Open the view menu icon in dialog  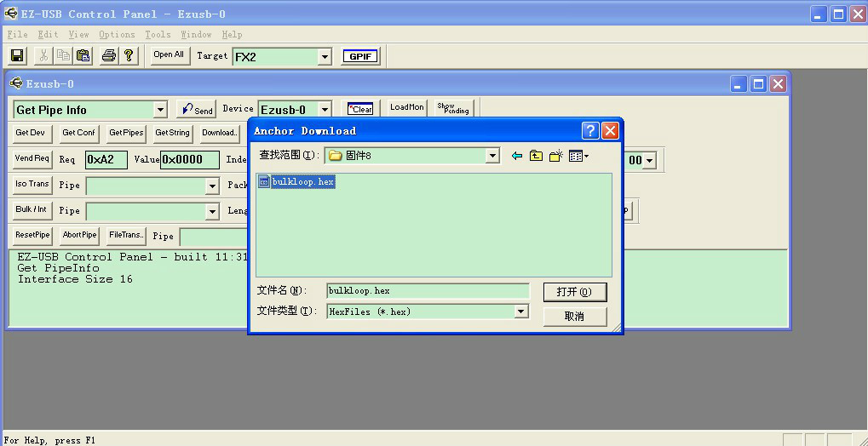pos(578,156)
